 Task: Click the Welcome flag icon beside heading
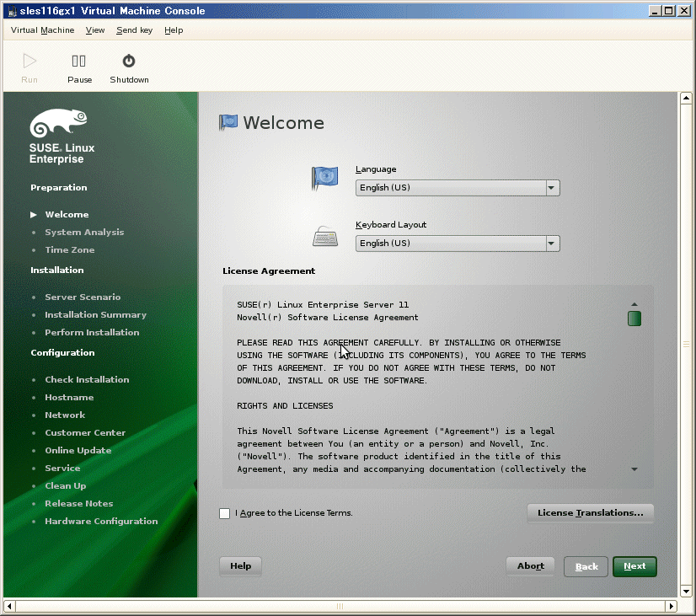coord(228,122)
